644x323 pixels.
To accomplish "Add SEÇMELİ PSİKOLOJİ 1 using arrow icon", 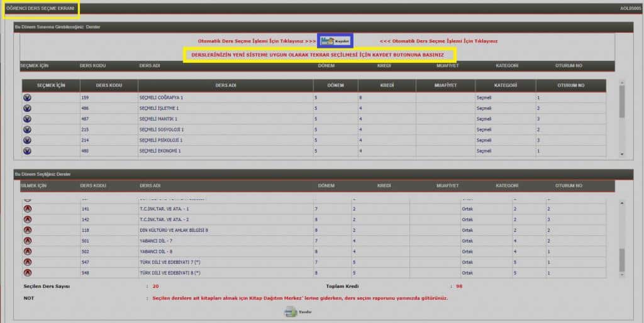I will [27, 140].
